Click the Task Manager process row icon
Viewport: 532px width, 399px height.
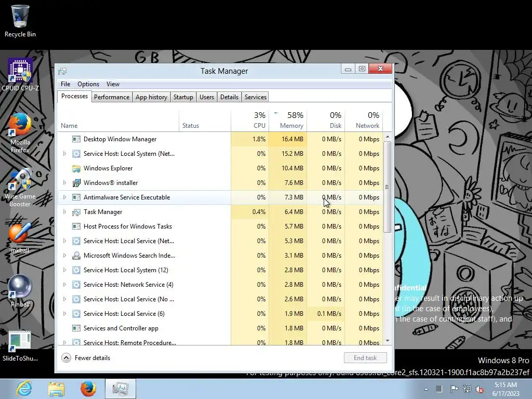tap(76, 212)
